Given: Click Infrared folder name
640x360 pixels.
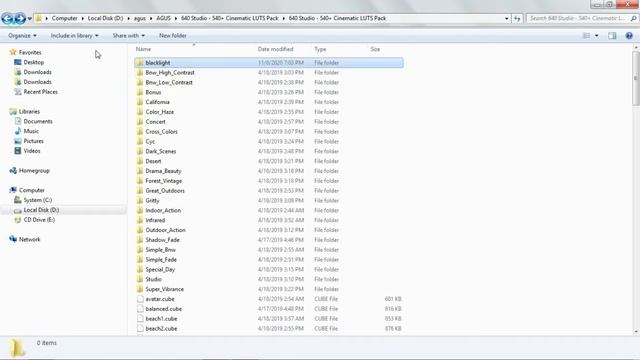Looking at the screenshot, I should (x=155, y=220).
